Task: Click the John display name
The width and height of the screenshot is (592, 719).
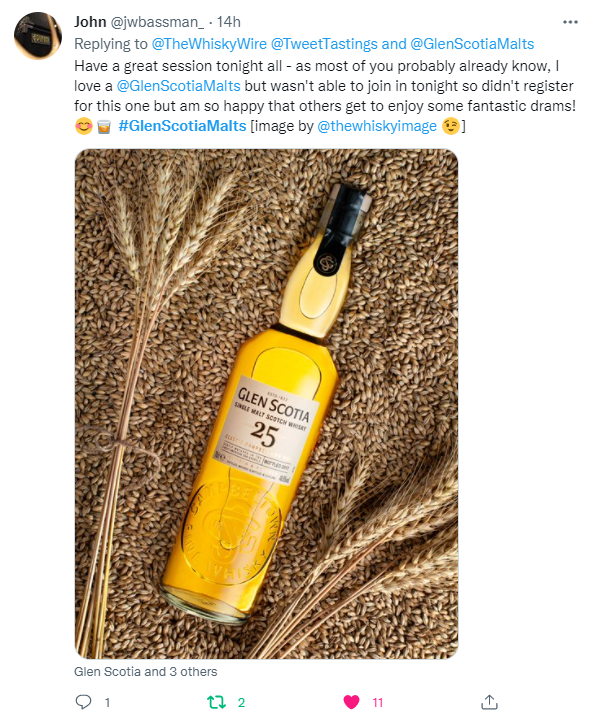Action: click(x=90, y=22)
